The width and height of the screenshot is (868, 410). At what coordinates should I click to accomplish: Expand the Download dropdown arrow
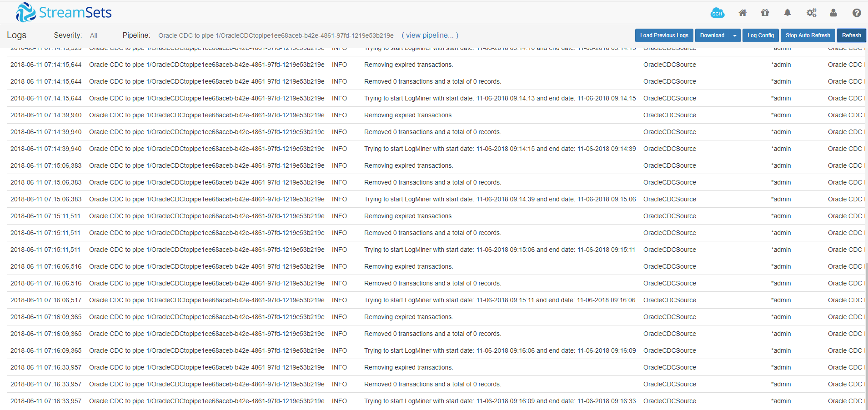(735, 35)
